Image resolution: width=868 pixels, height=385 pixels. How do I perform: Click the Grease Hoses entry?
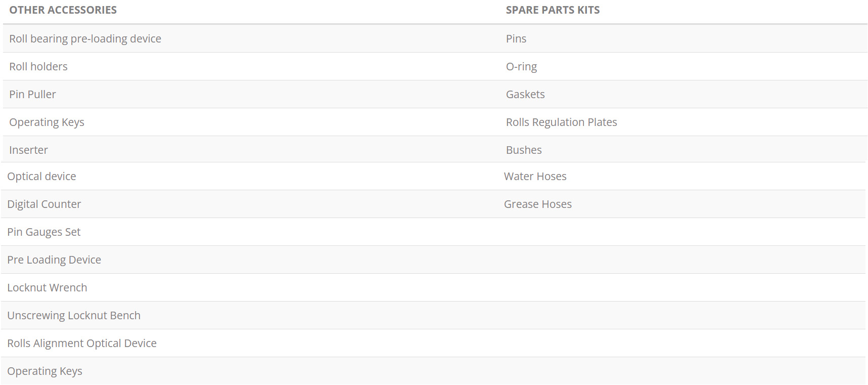pos(537,204)
